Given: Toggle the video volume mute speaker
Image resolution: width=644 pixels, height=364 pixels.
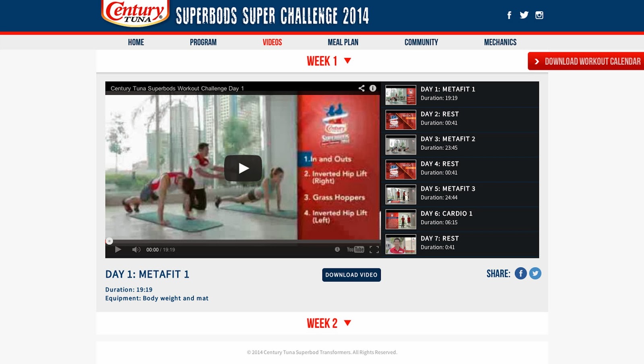Looking at the screenshot, I should 136,250.
